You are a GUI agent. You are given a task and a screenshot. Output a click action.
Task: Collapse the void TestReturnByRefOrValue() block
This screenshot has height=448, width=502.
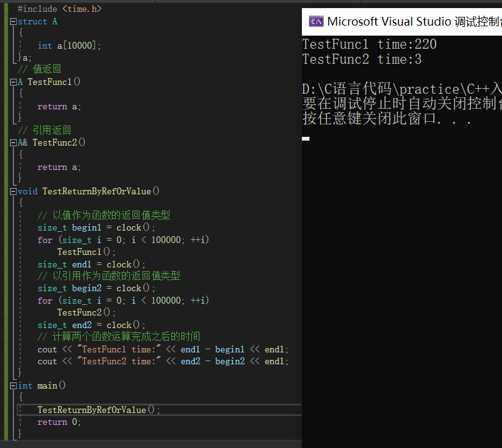13,191
